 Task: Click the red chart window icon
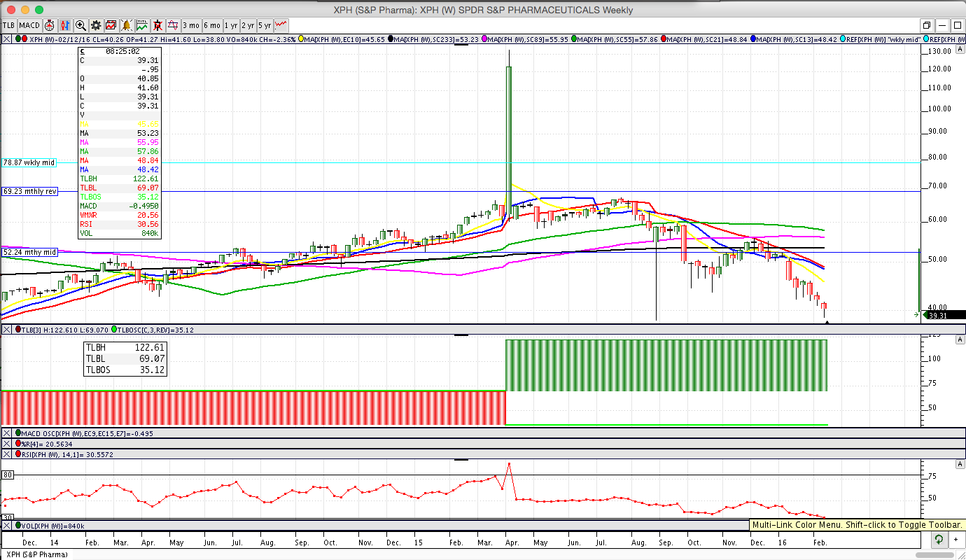click(111, 25)
